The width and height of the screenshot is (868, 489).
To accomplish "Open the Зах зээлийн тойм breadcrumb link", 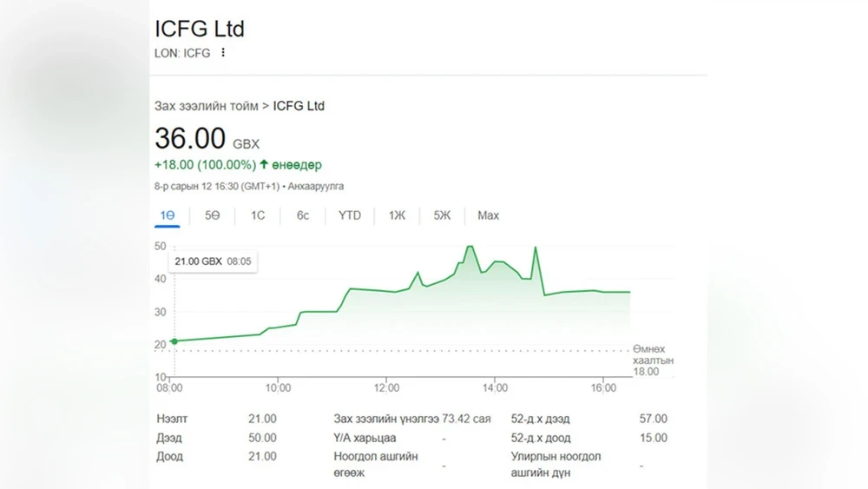I will click(206, 106).
